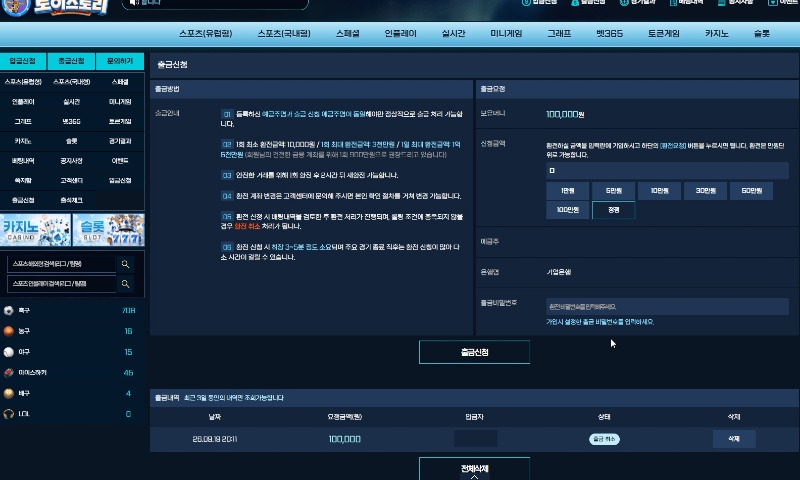Click 스페셜 in the sidebar grid
The width and height of the screenshot is (800, 480).
click(x=120, y=82)
